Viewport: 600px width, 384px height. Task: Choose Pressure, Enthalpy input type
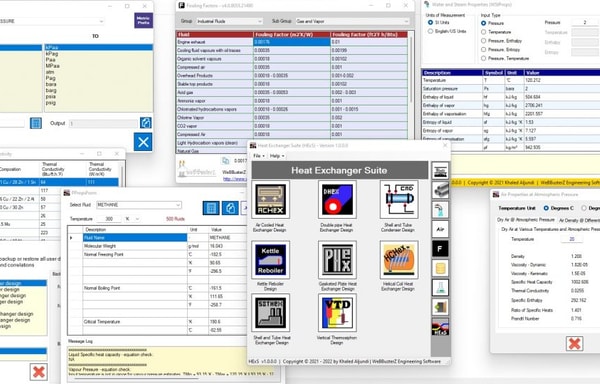point(484,41)
